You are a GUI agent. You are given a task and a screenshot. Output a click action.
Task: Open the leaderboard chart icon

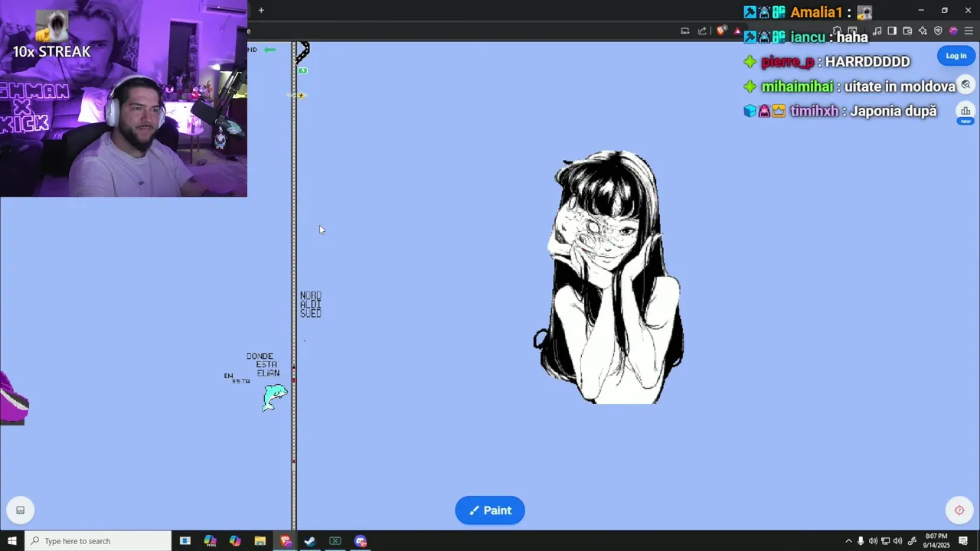tap(965, 112)
